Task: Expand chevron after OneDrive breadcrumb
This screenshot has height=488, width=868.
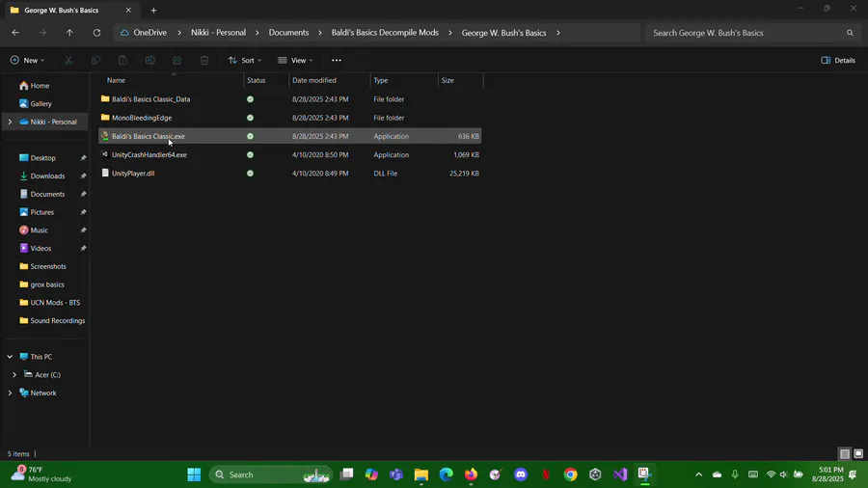Action: 179,33
